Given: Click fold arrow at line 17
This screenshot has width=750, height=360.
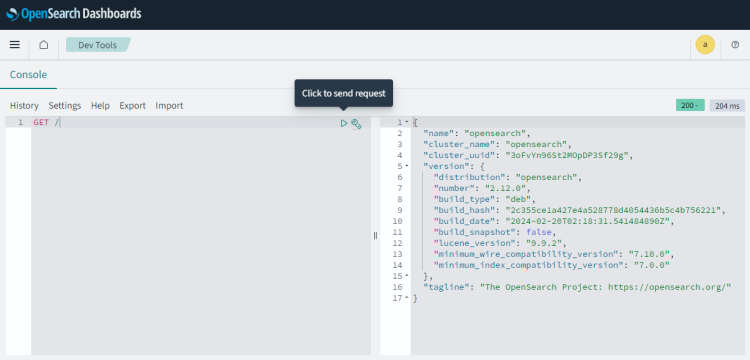Looking at the screenshot, I should (x=407, y=298).
